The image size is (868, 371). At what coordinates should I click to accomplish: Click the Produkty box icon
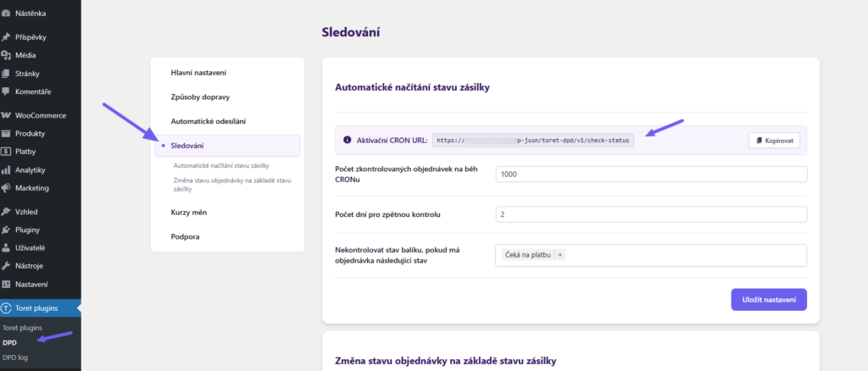point(6,133)
